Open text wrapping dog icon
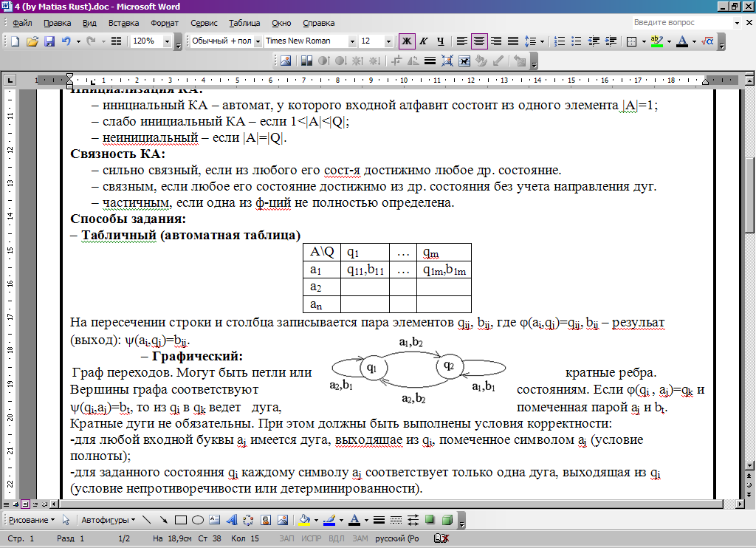The height and width of the screenshot is (548, 756). pyautogui.click(x=464, y=61)
